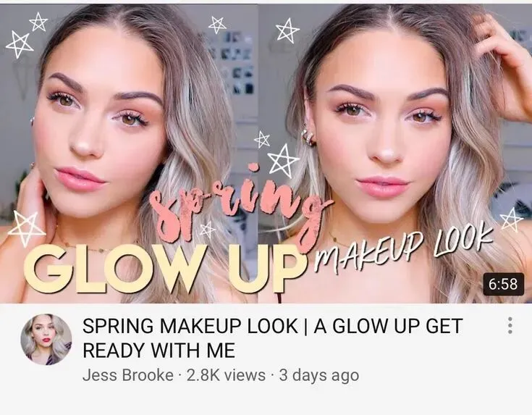The width and height of the screenshot is (532, 415).
Task: Click the pink 'spring' script lettering
Action: [237, 202]
